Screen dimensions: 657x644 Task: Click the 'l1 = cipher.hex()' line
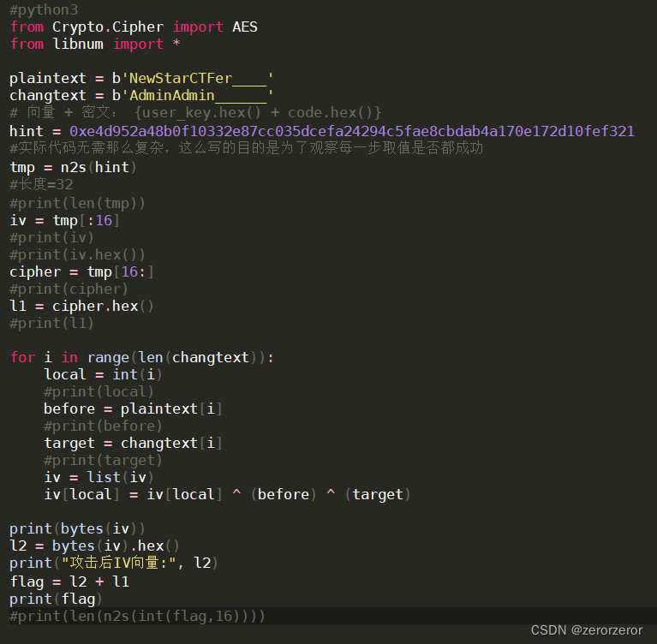point(81,307)
